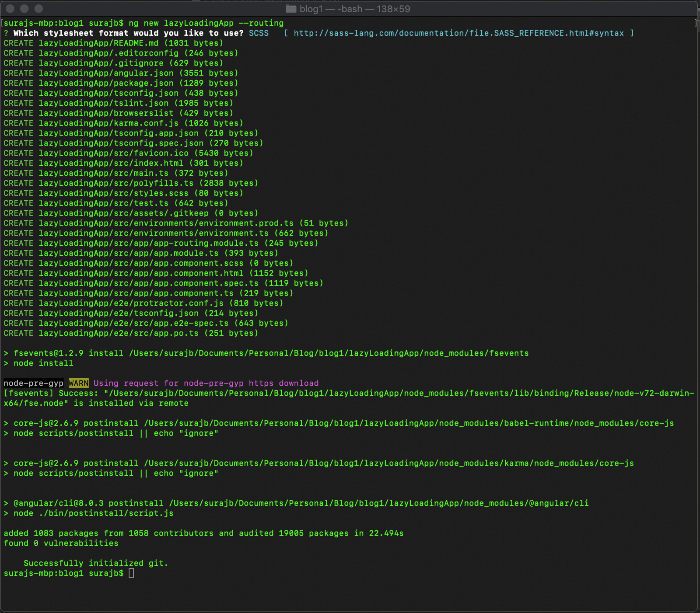Click the 'Successfully initialized git.' message

coord(96,564)
